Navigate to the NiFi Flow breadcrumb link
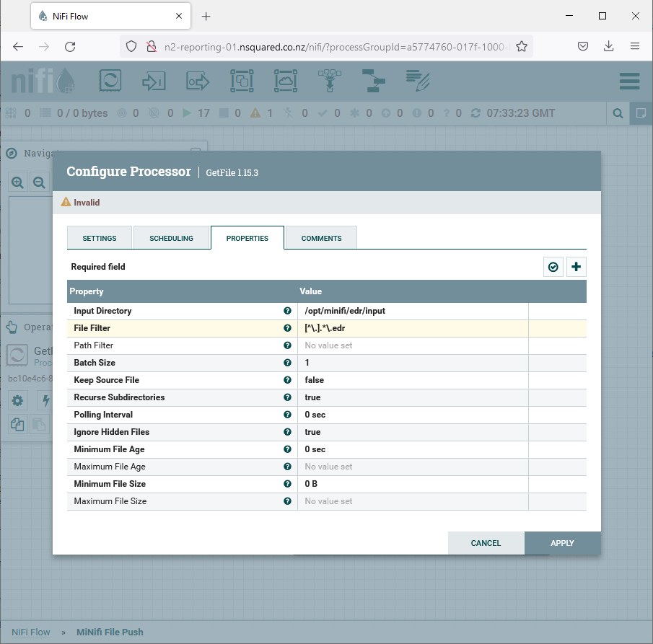 pyautogui.click(x=30, y=632)
